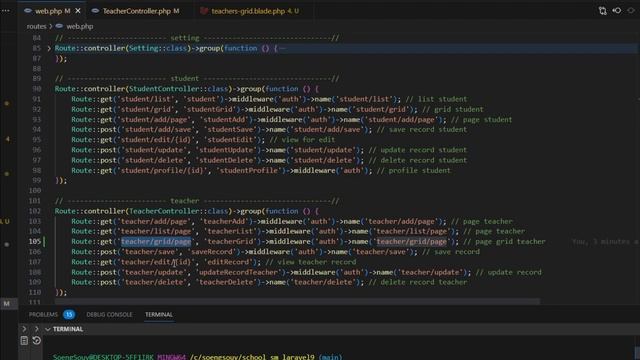Click the terminal list icon below TERMINAL header

point(24,340)
